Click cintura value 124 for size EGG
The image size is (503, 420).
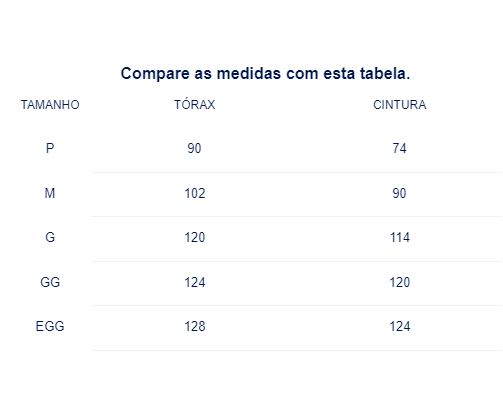click(400, 326)
